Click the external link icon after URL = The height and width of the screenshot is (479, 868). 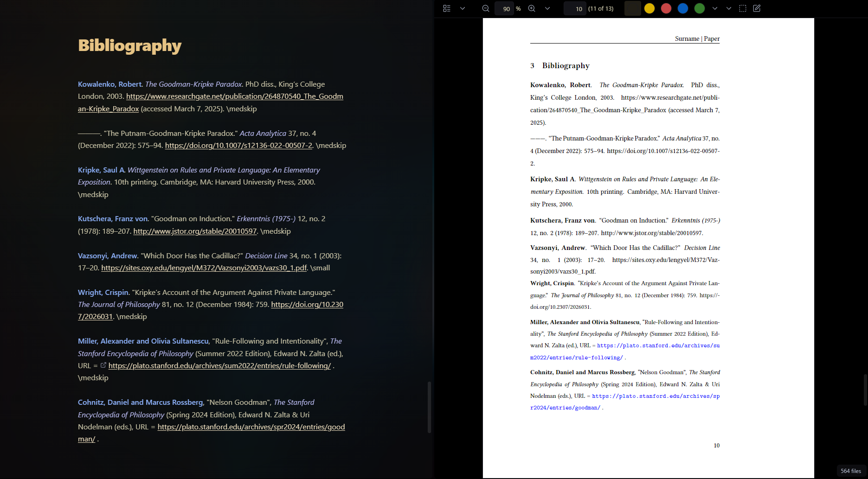click(x=103, y=365)
